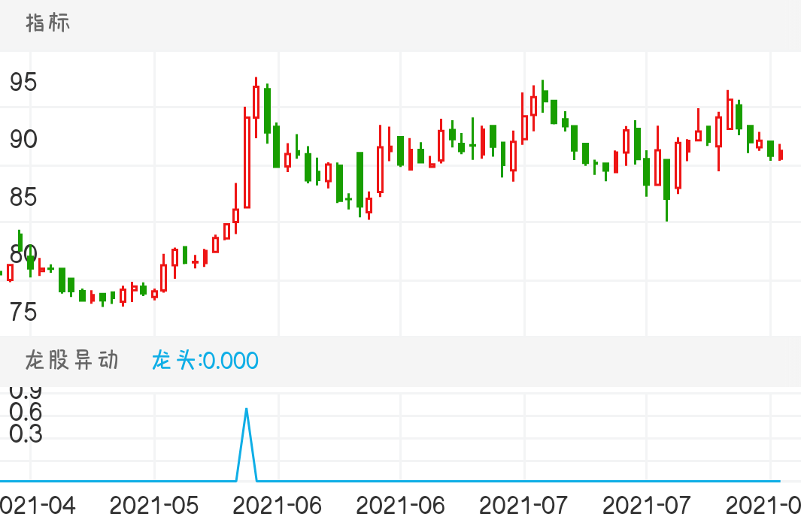Click the green candlestick right after the May peak
This screenshot has width=801, height=532.
(x=267, y=110)
